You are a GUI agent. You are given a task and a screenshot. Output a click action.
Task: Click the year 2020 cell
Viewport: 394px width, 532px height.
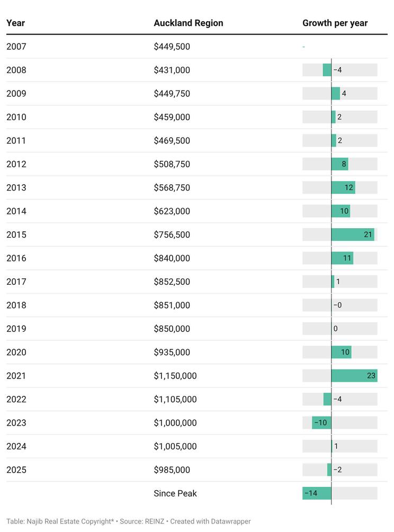click(x=16, y=352)
